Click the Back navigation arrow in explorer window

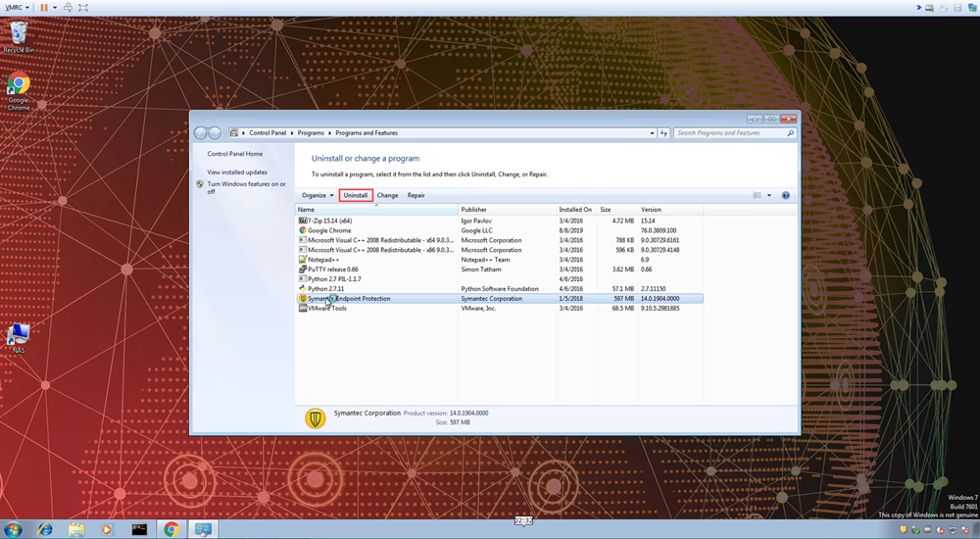[x=201, y=132]
